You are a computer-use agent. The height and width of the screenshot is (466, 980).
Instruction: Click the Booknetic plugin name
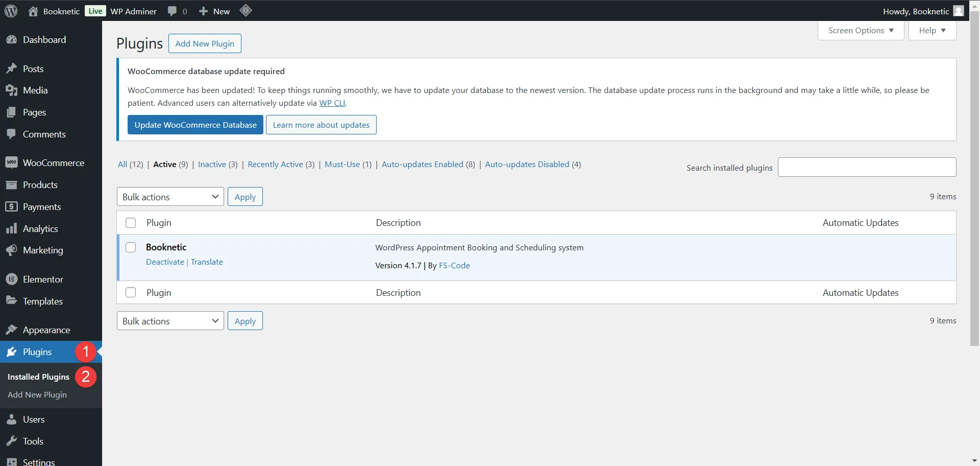pos(166,247)
